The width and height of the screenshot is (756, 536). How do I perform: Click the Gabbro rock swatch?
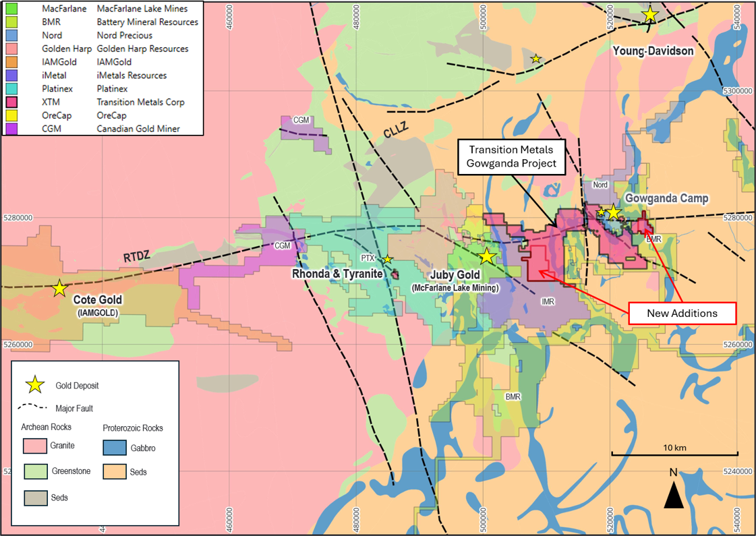(115, 448)
